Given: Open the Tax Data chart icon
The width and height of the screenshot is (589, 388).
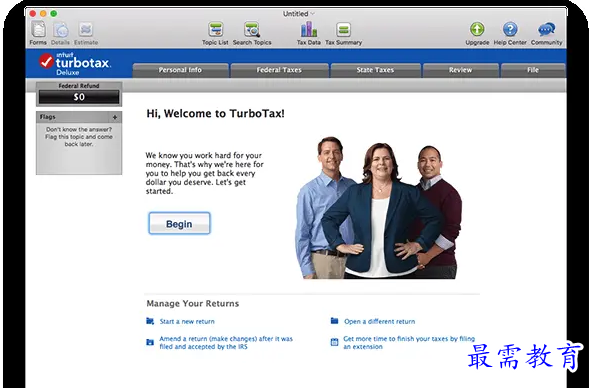Looking at the screenshot, I should tap(309, 29).
